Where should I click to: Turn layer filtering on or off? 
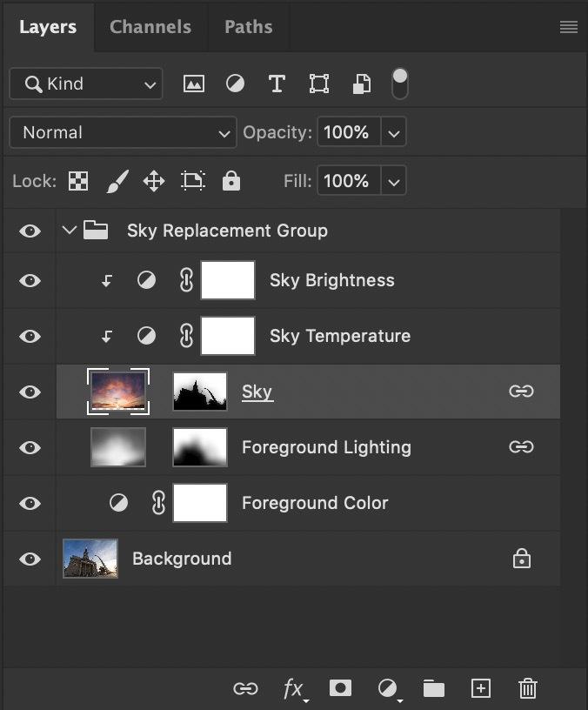[400, 84]
